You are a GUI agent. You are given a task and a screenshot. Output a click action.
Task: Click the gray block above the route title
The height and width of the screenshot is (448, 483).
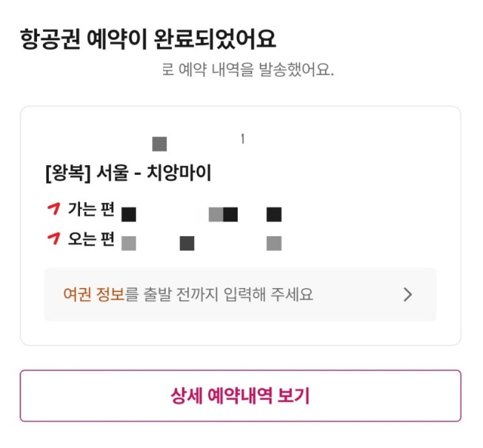[x=159, y=144]
